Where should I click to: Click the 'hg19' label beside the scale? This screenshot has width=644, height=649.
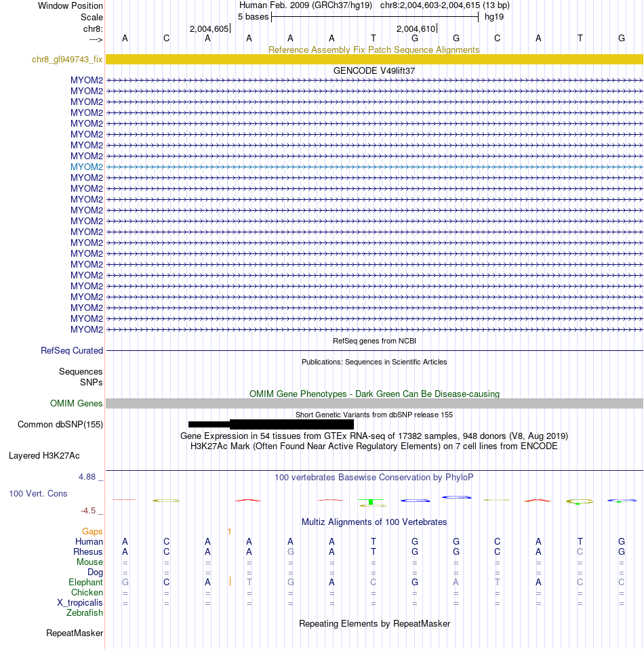point(494,17)
